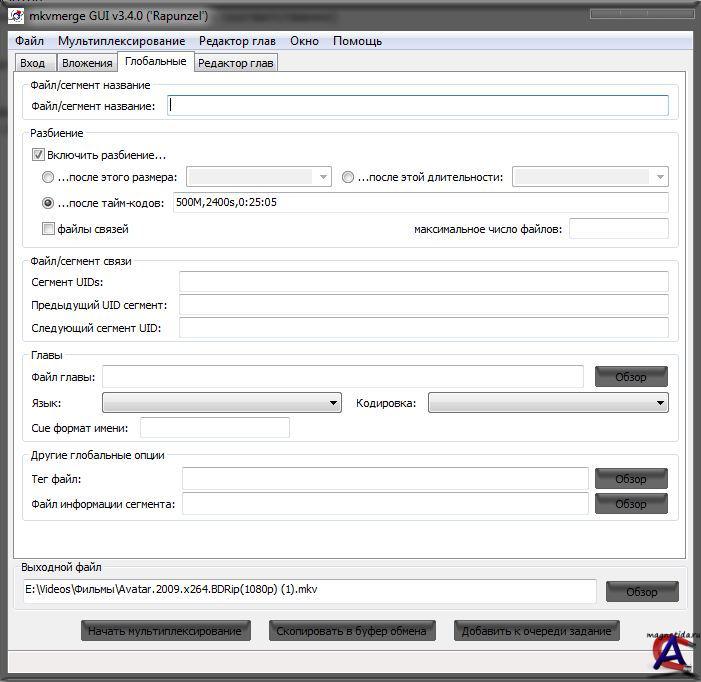
Task: Switch to the Вложения tab
Action: pyautogui.click(x=87, y=63)
